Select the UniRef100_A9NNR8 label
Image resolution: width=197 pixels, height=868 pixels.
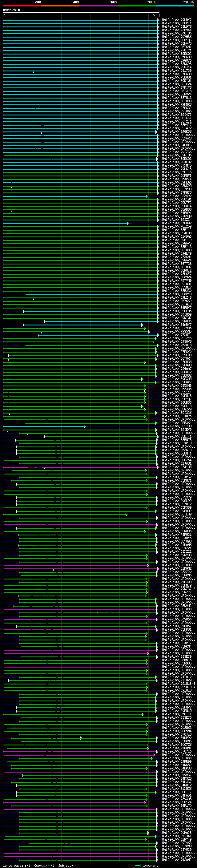pyautogui.click(x=177, y=104)
